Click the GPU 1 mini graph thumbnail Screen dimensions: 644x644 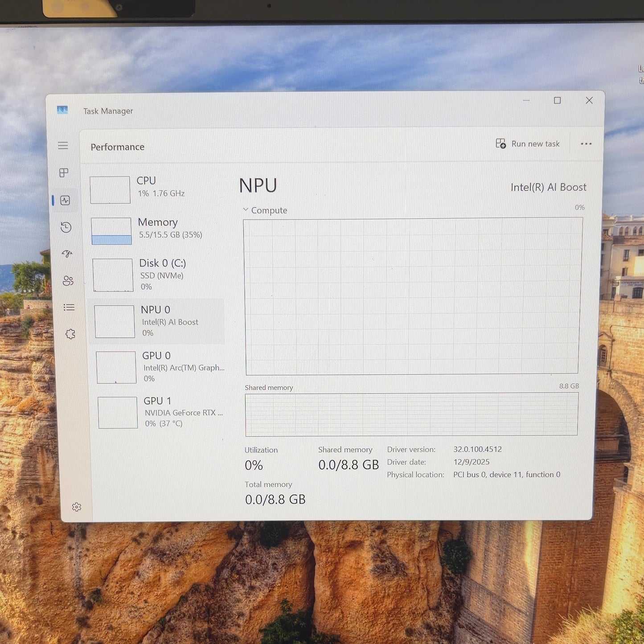118,413
